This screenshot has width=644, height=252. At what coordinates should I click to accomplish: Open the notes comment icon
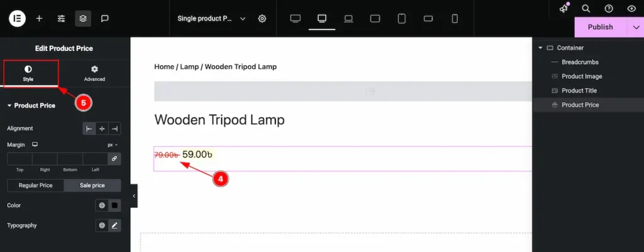pyautogui.click(x=105, y=18)
